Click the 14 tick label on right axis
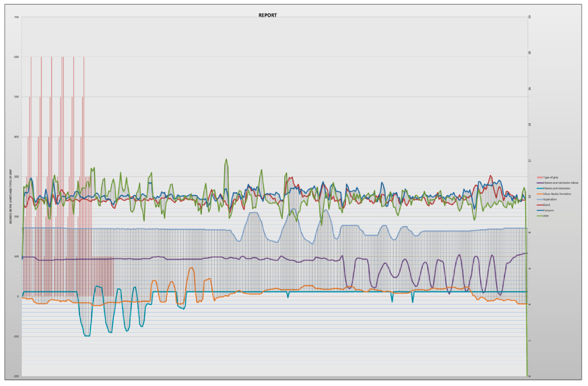The height and width of the screenshot is (386, 588). click(529, 125)
